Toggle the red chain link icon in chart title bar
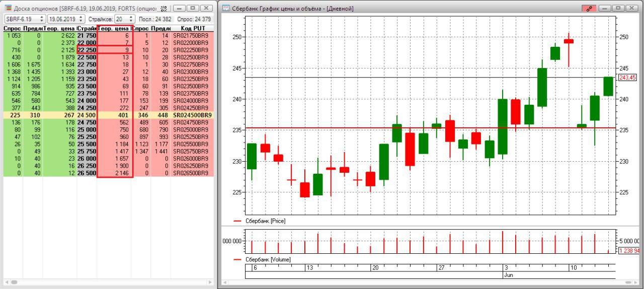The image size is (644, 289). 589,9
